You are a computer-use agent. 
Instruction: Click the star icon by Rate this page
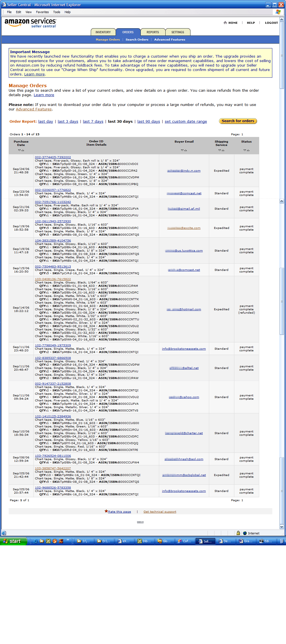tap(106, 511)
